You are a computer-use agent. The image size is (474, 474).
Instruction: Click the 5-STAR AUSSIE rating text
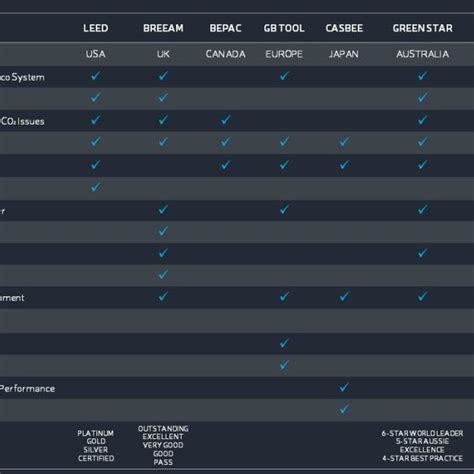point(422,441)
